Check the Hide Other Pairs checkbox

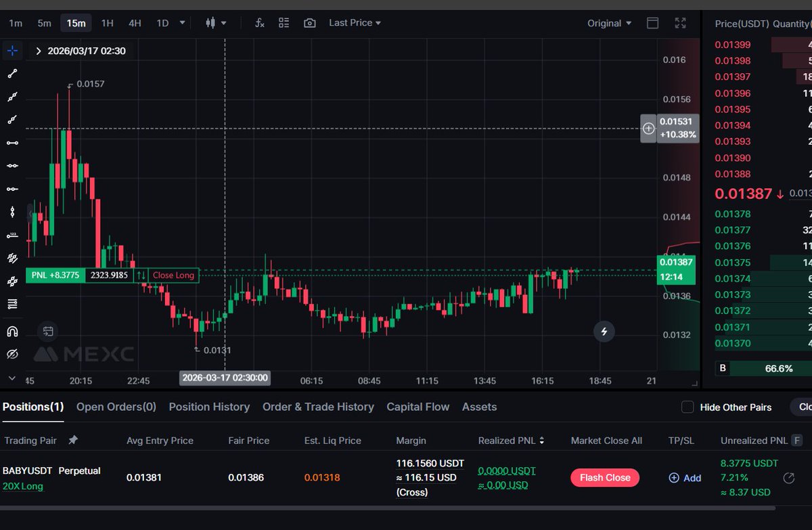click(x=687, y=407)
